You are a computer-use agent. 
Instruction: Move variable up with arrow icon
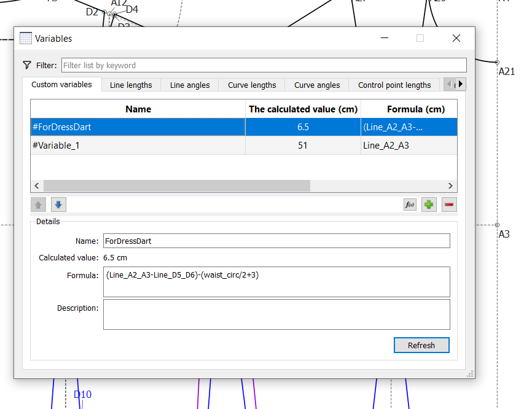(x=38, y=204)
